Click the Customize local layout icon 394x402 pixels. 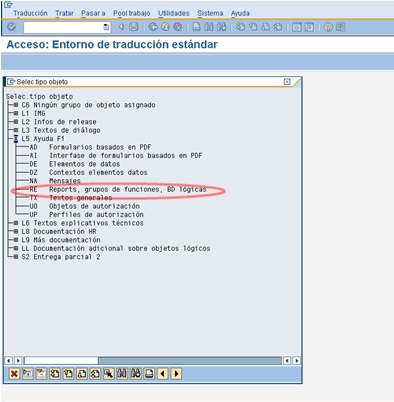[341, 27]
